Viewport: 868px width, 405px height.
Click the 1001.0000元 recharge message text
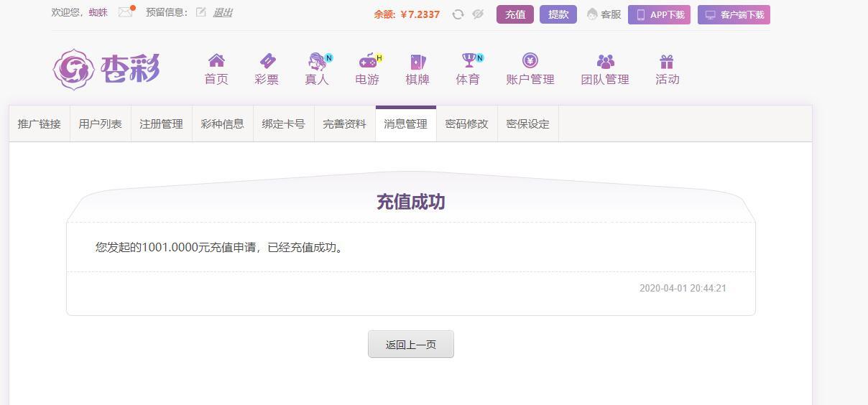pos(221,248)
